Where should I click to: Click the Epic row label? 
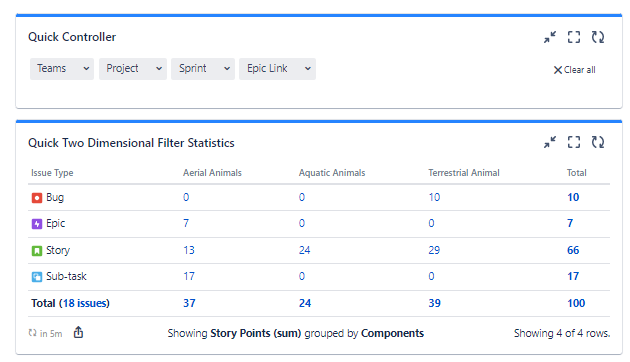pos(55,223)
